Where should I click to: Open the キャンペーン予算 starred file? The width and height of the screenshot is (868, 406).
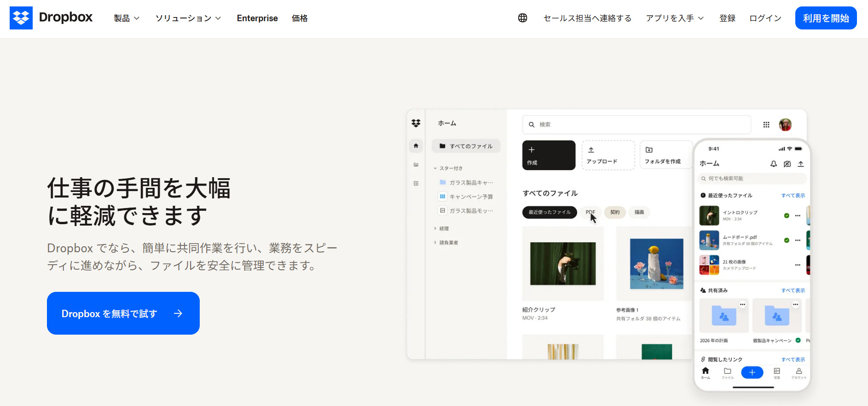click(466, 197)
